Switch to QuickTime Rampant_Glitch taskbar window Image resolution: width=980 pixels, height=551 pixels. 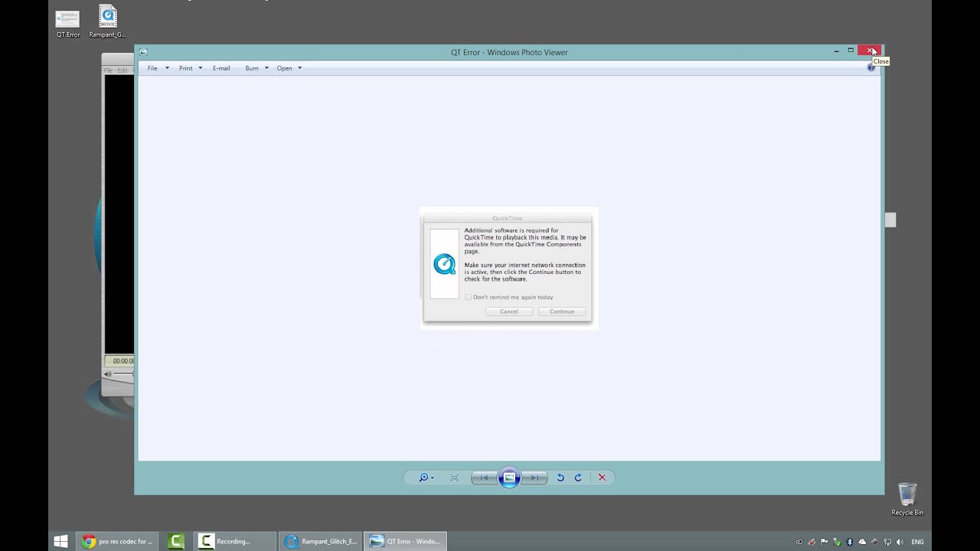[x=320, y=541]
